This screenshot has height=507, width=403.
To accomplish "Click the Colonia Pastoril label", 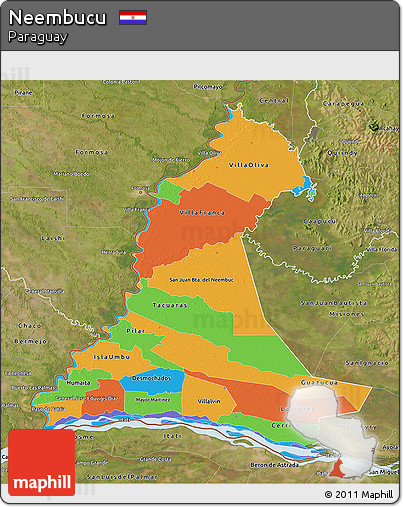I will click(x=121, y=82).
